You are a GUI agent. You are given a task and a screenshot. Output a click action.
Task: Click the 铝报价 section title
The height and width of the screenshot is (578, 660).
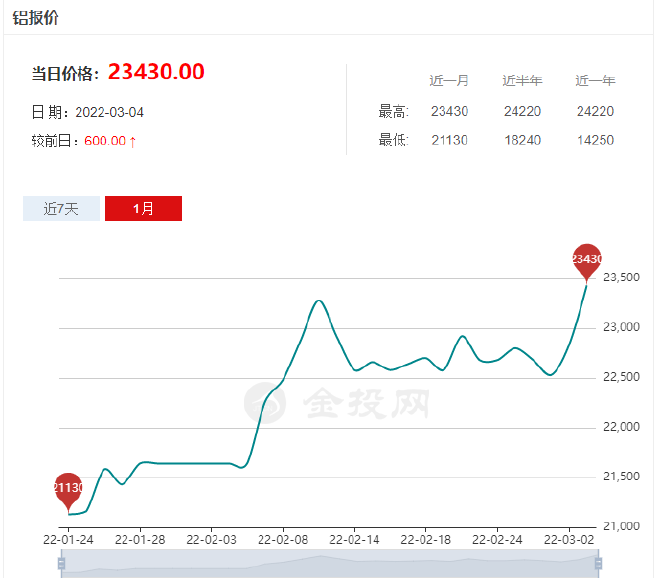[35, 18]
